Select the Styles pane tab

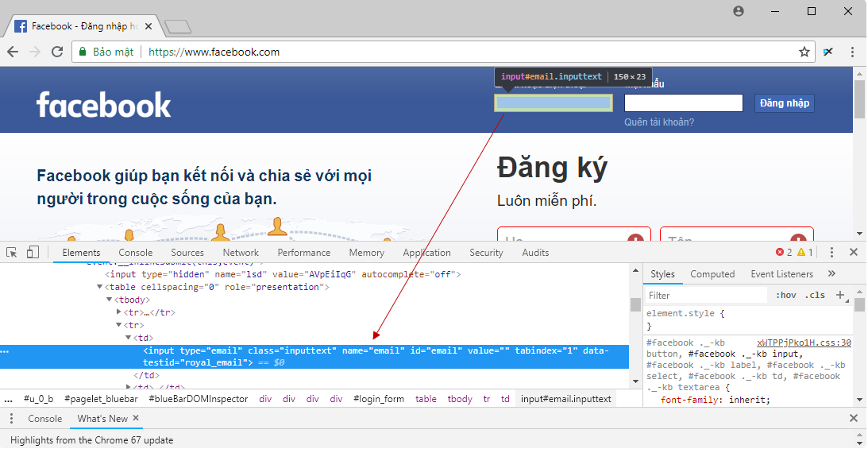662,274
